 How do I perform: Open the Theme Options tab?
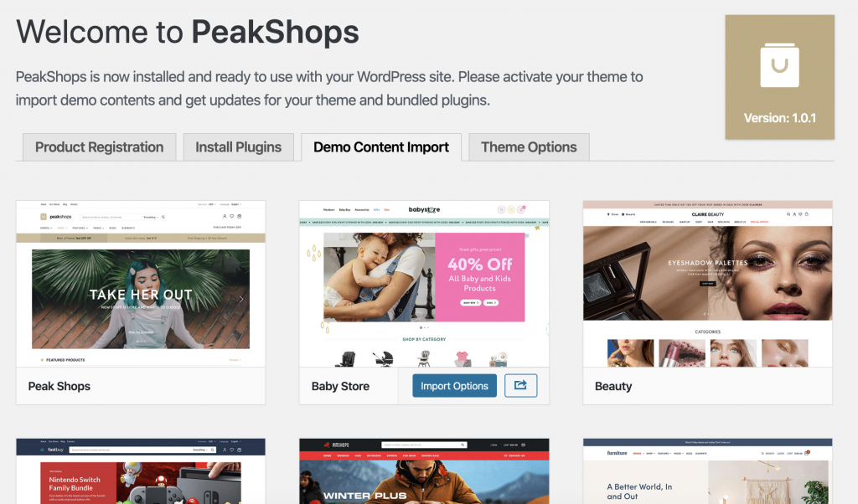click(x=529, y=147)
